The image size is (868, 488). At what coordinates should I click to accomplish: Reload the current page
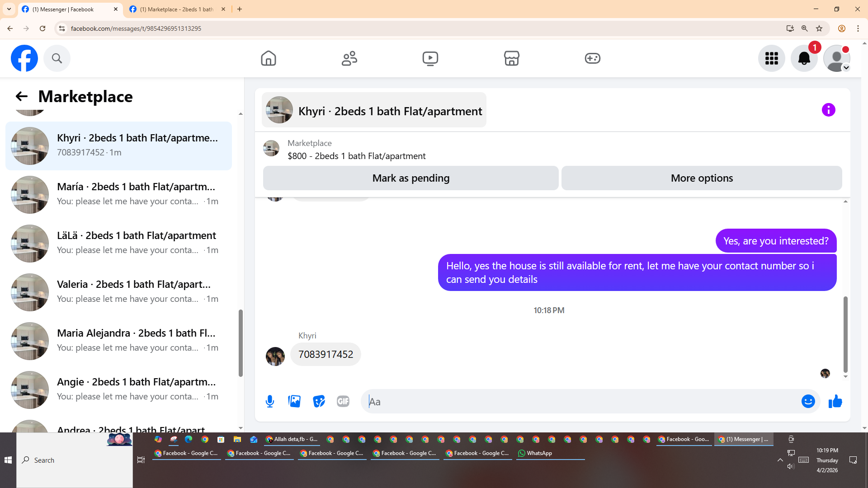[x=42, y=28]
